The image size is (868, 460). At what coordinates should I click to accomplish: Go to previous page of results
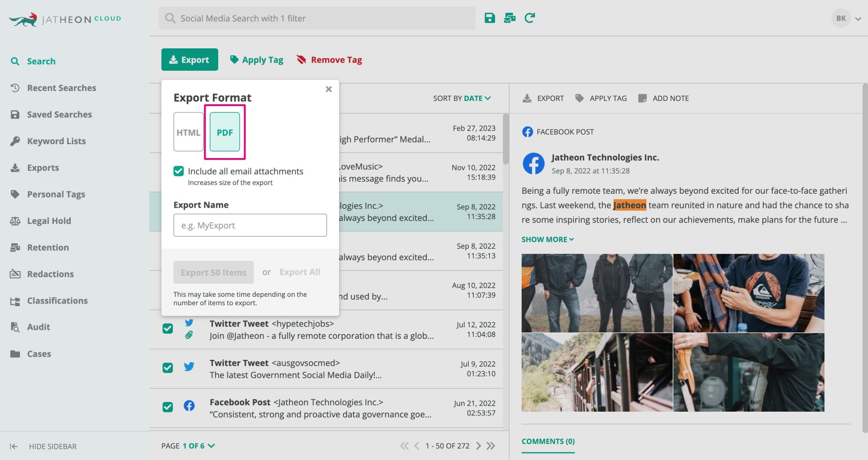[x=417, y=446]
